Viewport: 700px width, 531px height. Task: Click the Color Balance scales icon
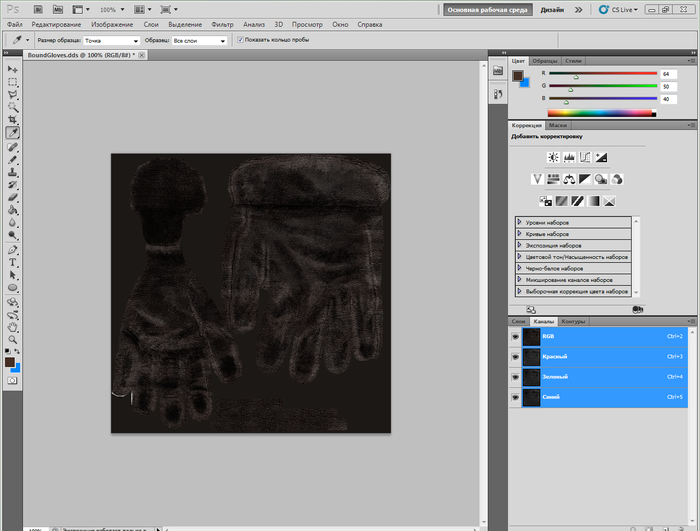click(569, 179)
